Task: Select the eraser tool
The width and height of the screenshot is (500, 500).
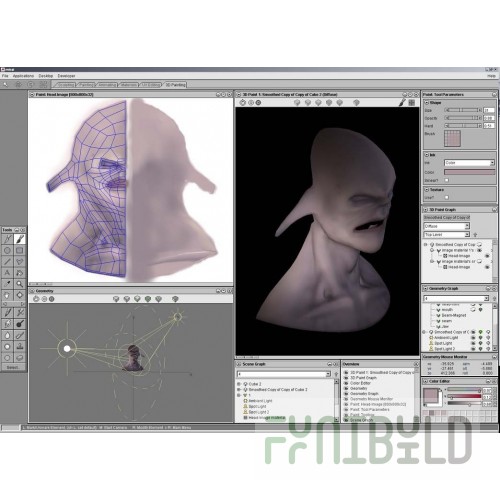Action: (x=20, y=358)
